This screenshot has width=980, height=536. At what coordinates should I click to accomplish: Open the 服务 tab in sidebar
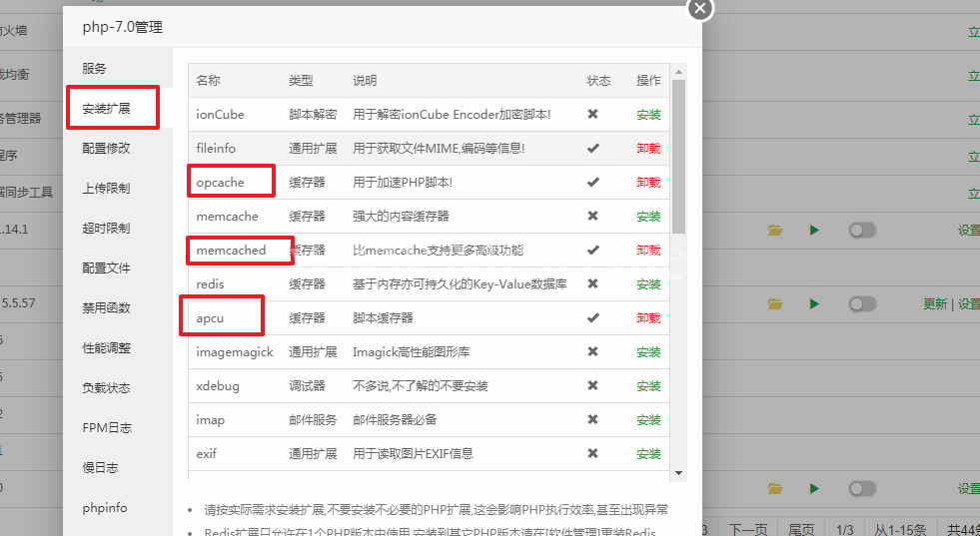(94, 68)
